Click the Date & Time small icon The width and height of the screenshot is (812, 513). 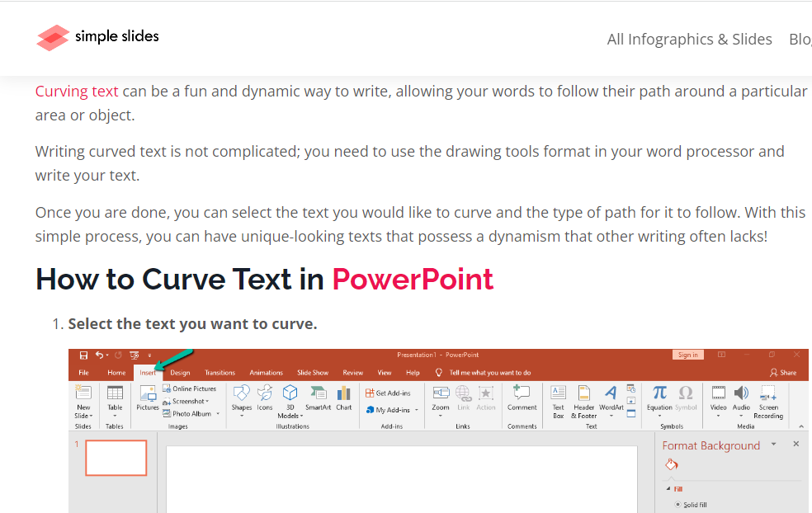click(630, 388)
